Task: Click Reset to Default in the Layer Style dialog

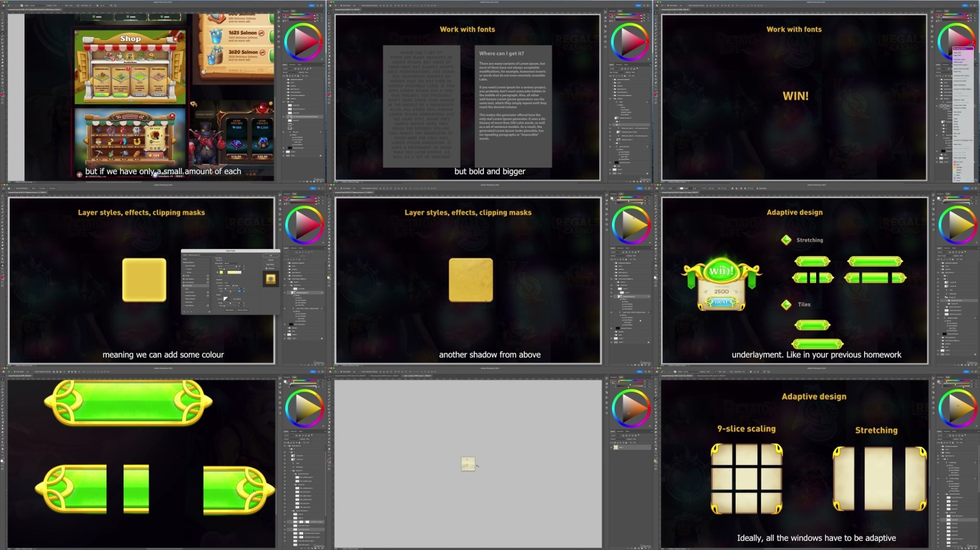Action: pyautogui.click(x=243, y=310)
